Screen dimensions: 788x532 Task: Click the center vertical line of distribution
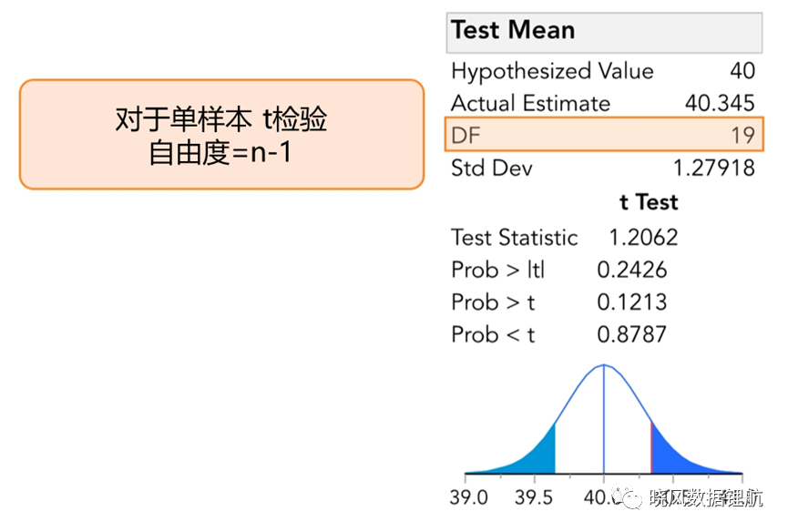pyautogui.click(x=604, y=419)
